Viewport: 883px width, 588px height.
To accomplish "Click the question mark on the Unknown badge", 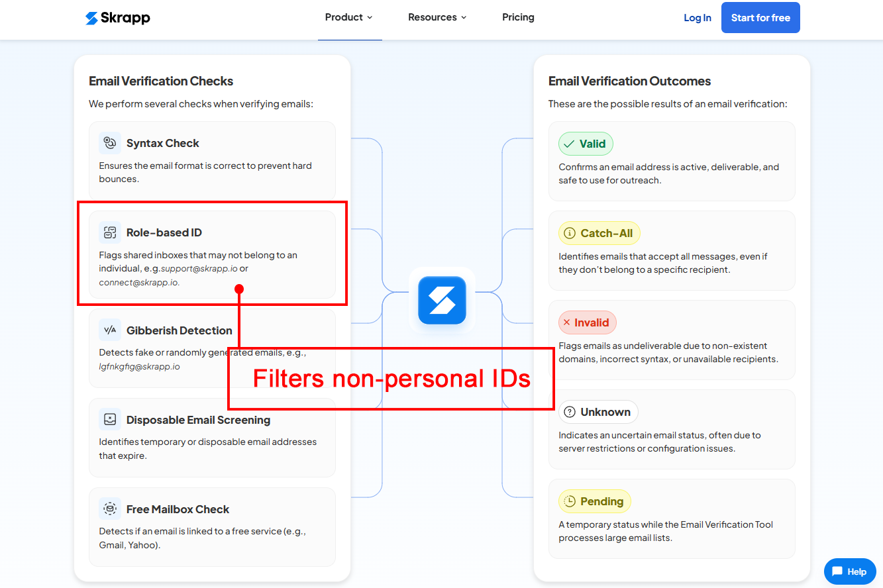I will pos(569,411).
